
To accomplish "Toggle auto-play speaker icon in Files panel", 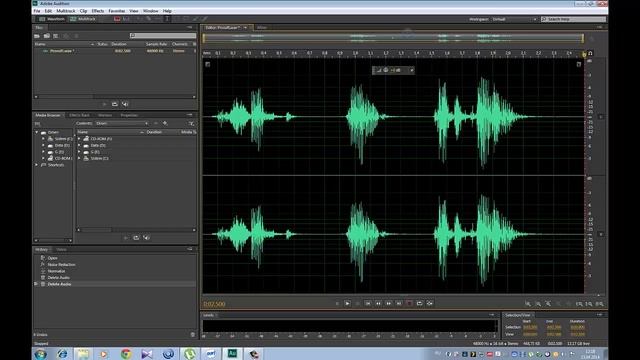I will click(x=125, y=104).
